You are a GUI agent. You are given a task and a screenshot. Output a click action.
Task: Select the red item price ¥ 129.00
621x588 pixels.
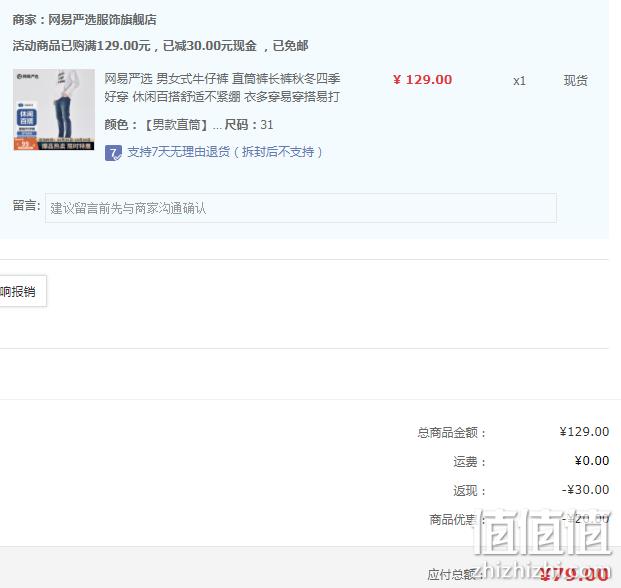[x=422, y=80]
